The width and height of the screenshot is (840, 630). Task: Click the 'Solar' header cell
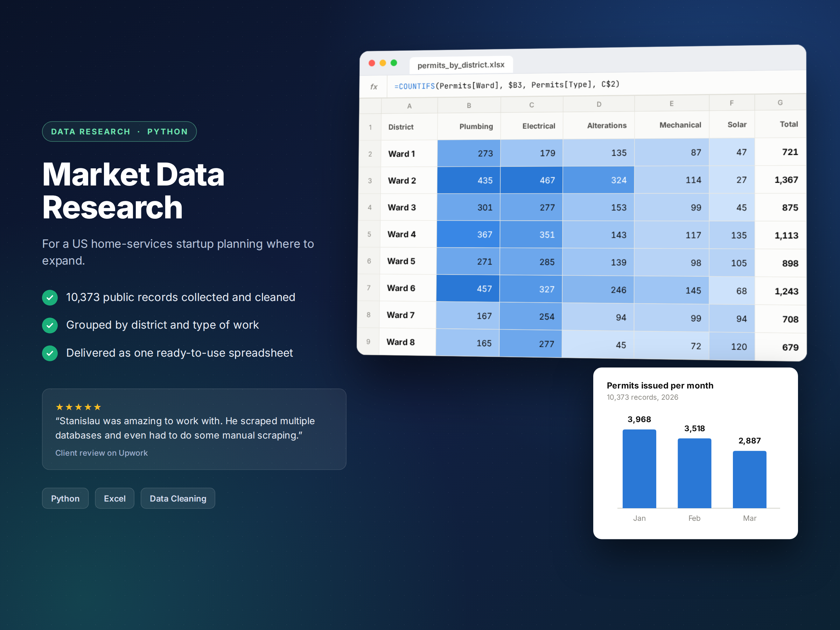(x=732, y=124)
